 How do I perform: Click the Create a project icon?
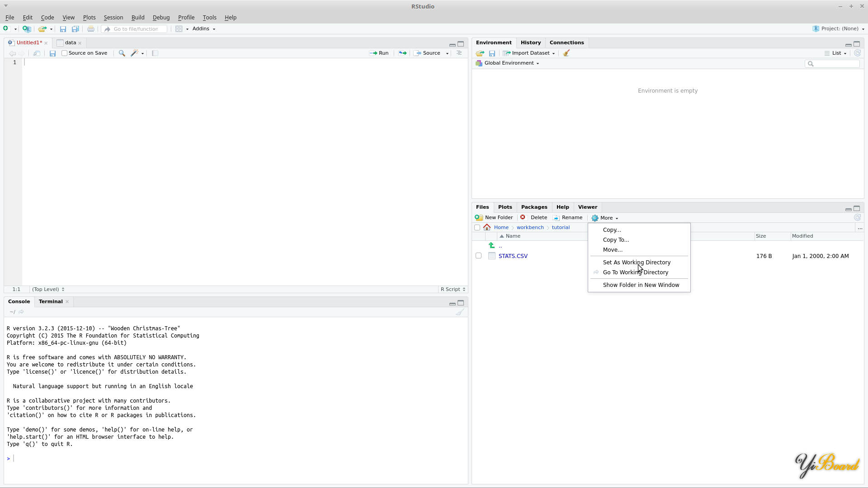pyautogui.click(x=27, y=29)
